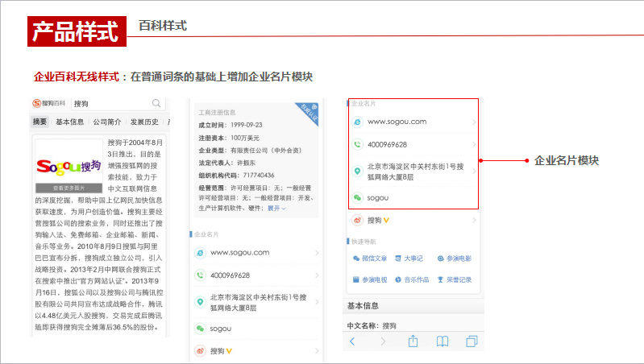Image resolution: width=644 pixels, height=364 pixels.
Task: Click the browser icon below 工商注册信息 card
Action: pyautogui.click(x=200, y=253)
